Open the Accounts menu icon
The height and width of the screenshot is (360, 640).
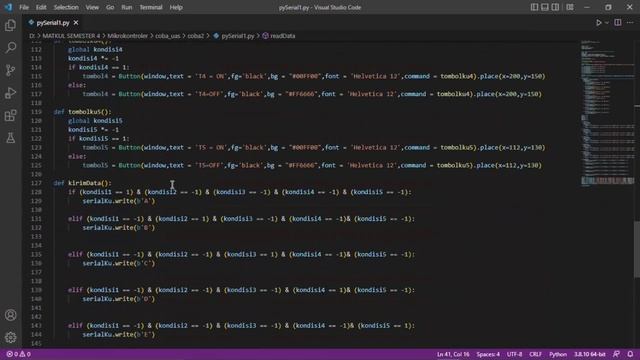click(11, 315)
